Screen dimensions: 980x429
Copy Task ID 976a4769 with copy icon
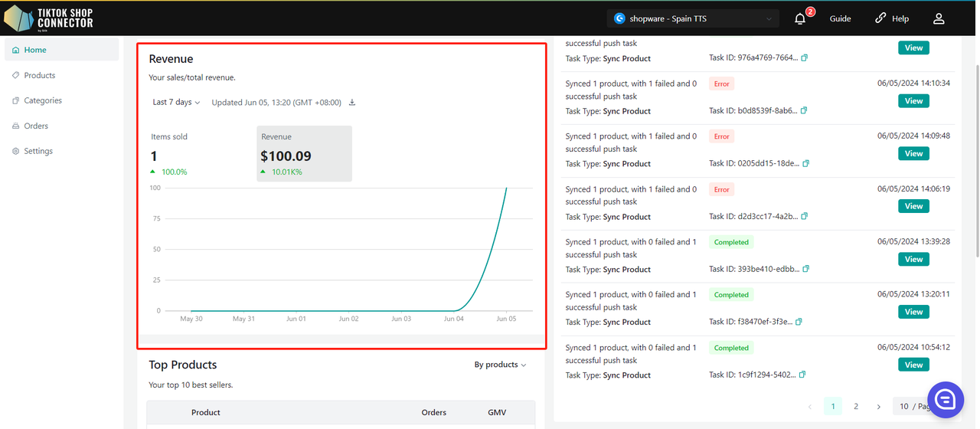805,58
